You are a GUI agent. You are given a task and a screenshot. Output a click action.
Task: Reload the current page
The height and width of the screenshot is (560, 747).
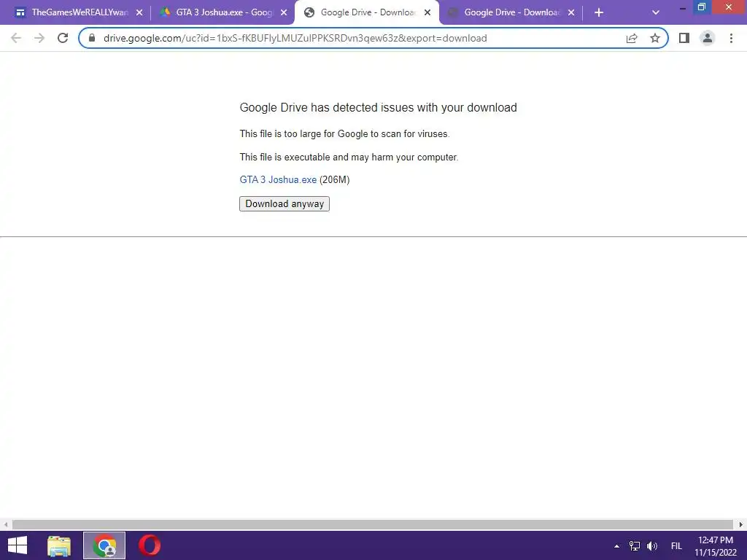point(63,38)
